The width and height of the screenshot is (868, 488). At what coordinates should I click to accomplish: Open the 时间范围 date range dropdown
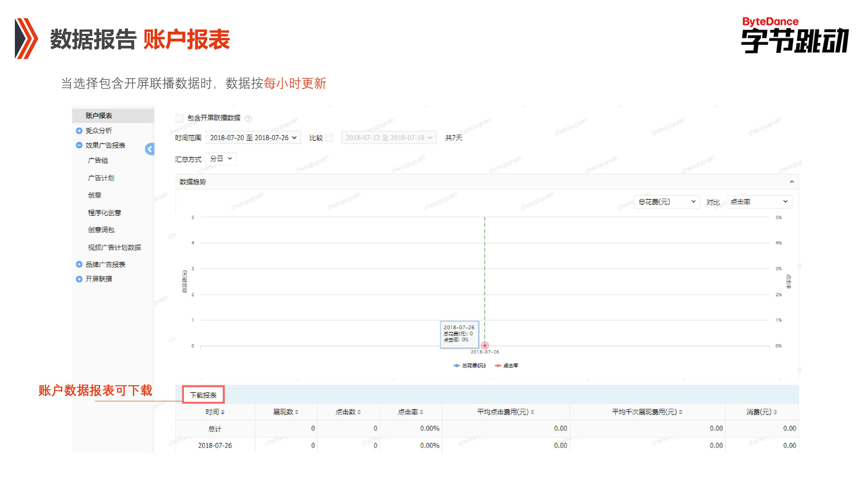click(x=253, y=138)
